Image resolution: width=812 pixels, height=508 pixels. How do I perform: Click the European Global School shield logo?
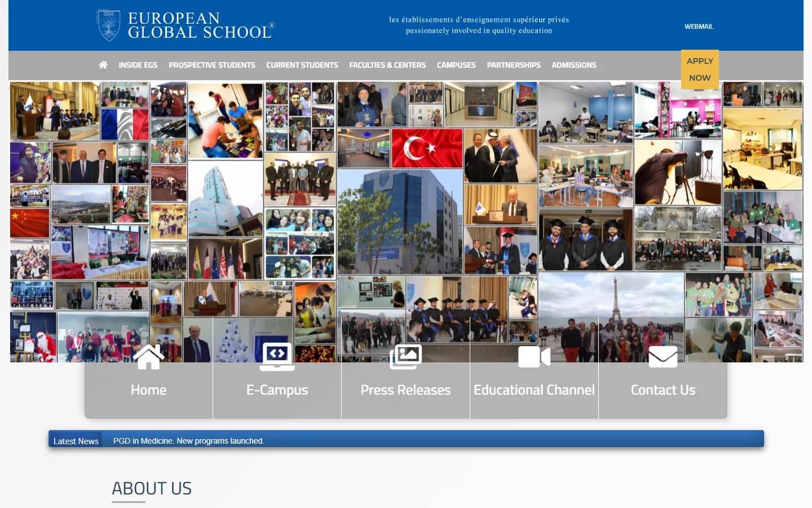pyautogui.click(x=108, y=25)
